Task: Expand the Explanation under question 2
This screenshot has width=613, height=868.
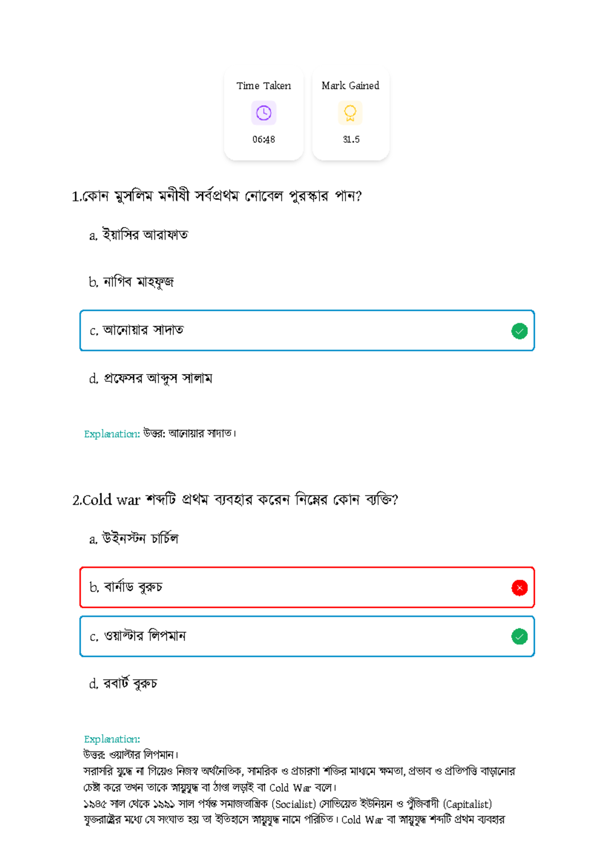Action: click(111, 739)
